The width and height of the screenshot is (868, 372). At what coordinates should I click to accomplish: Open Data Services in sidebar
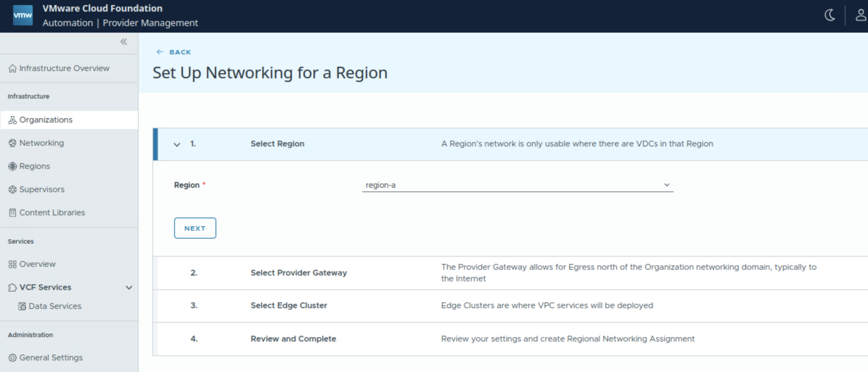54,306
